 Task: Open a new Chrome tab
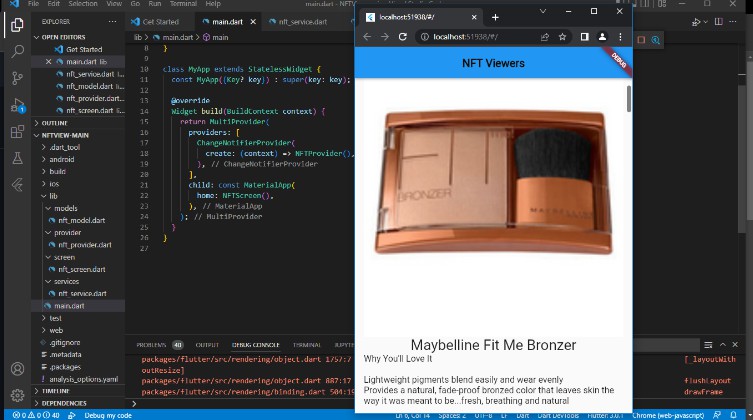495,17
